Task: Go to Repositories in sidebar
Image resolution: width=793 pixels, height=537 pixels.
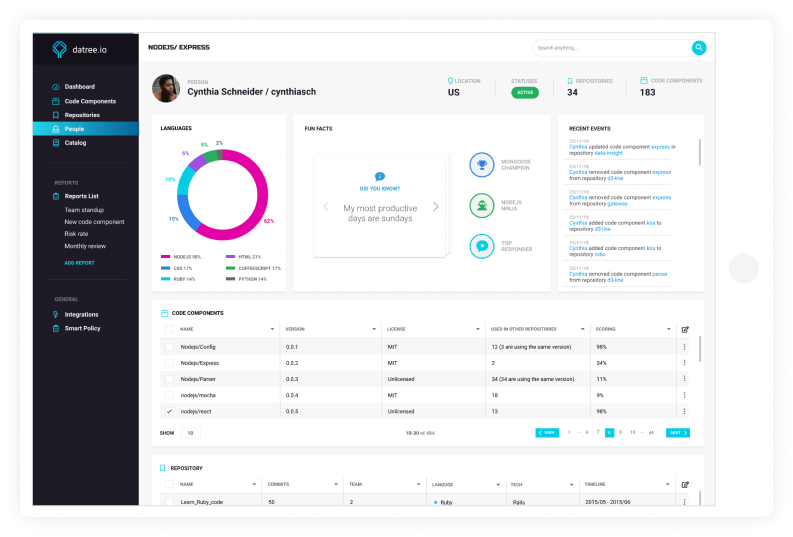Action: tap(82, 115)
